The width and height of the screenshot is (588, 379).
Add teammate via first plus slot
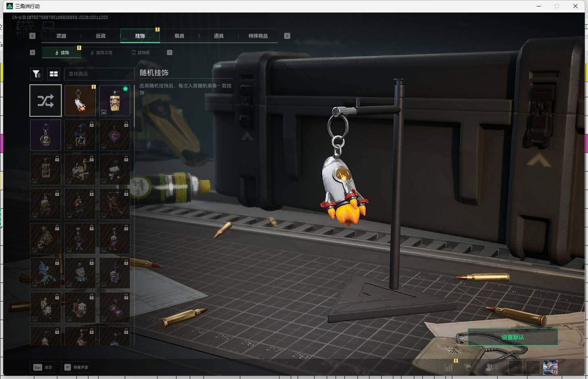[515, 367]
